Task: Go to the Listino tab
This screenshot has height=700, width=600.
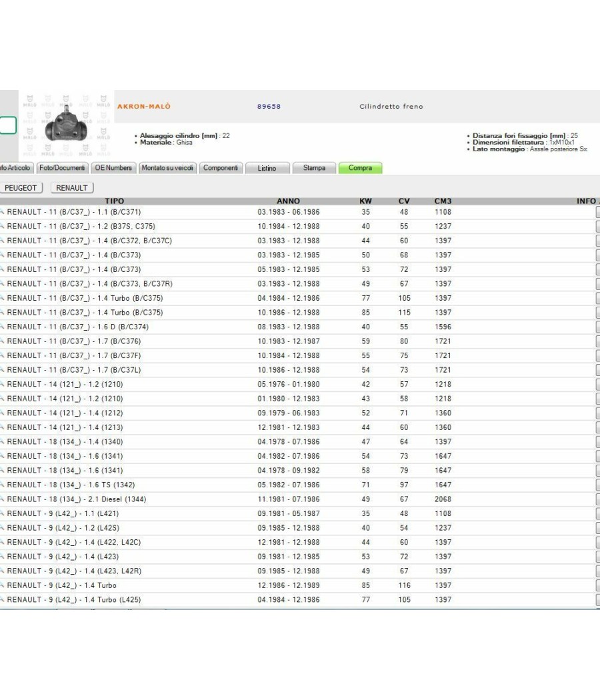Action: click(x=267, y=168)
